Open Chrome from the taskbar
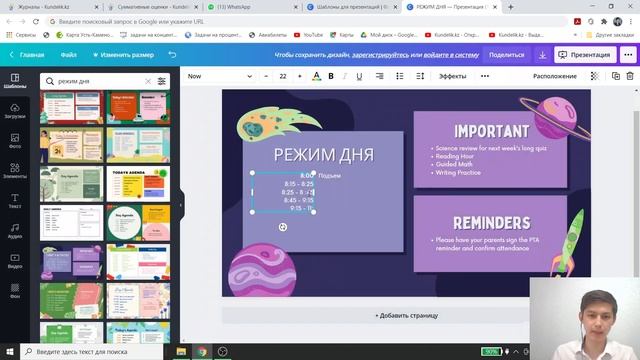640x360 pixels. point(202,351)
